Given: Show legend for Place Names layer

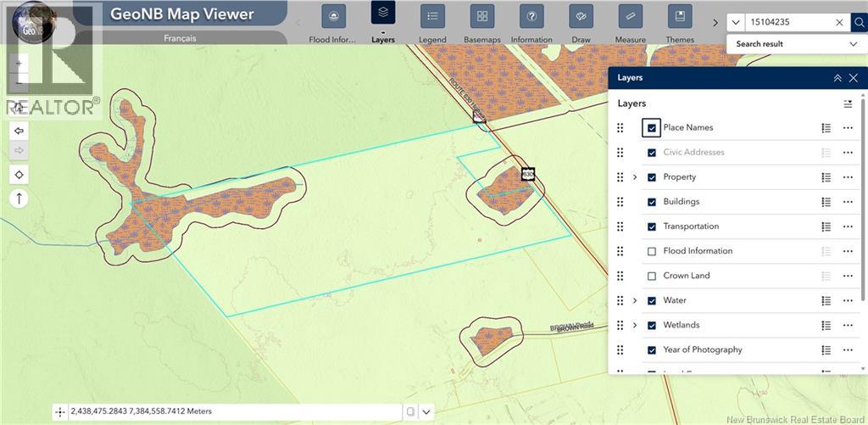Looking at the screenshot, I should (826, 128).
